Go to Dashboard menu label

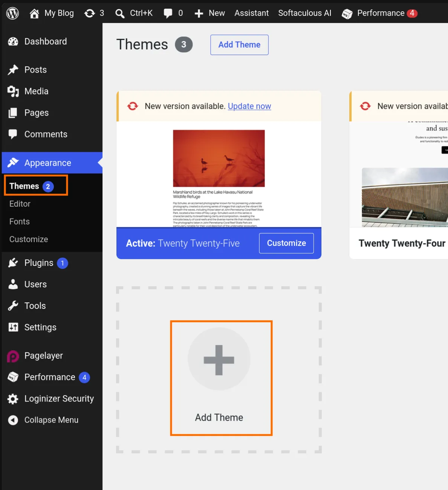[x=46, y=41]
